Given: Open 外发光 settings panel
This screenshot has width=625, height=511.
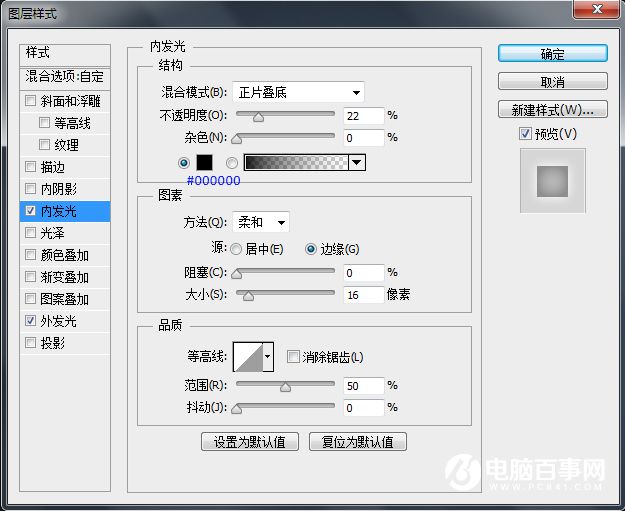Looking at the screenshot, I should coord(59,321).
